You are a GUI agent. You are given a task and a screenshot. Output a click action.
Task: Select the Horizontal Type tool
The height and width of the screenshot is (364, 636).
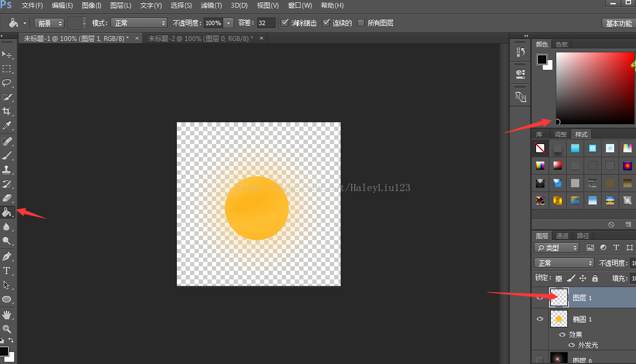coord(7,271)
